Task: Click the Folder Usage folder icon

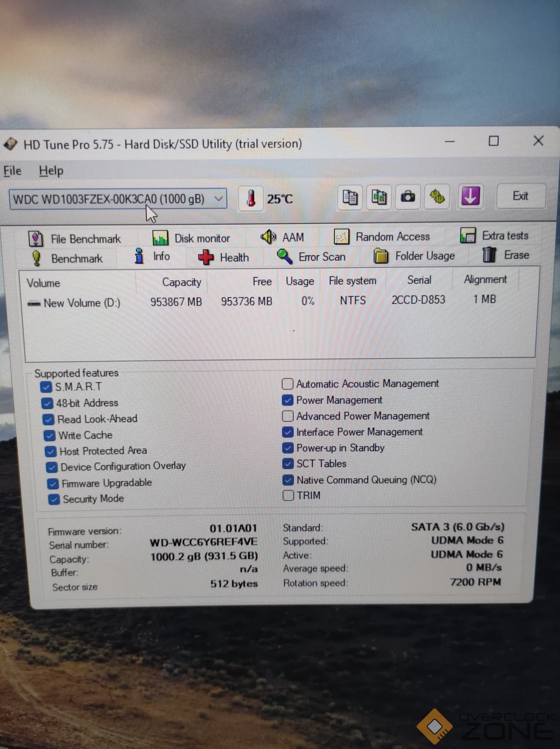Action: 381,256
